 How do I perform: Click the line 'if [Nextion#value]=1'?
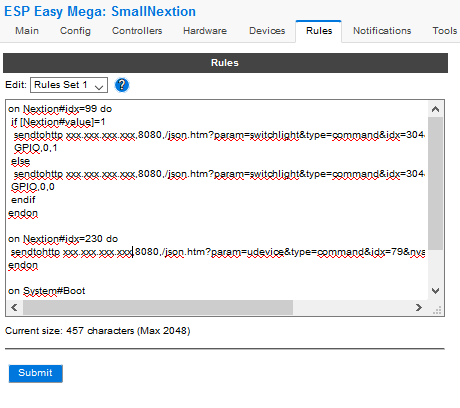pos(58,122)
